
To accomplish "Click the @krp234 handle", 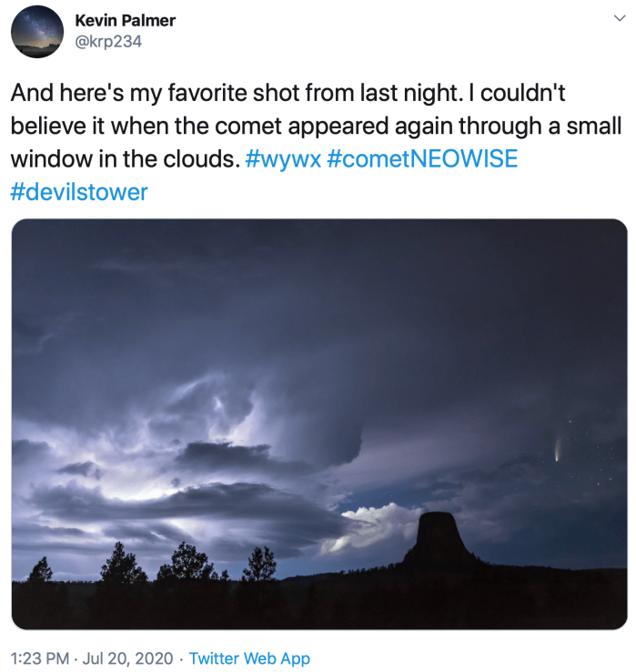I will [x=108, y=41].
